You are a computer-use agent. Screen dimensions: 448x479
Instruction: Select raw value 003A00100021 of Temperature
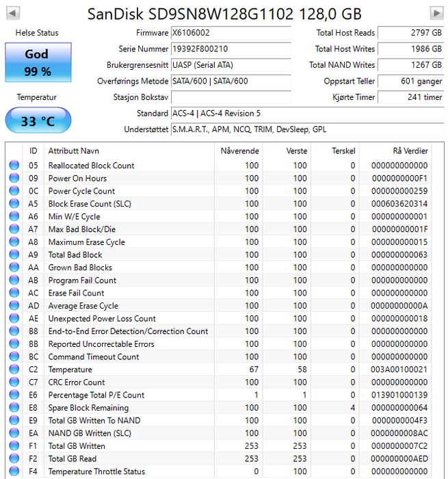tap(399, 370)
